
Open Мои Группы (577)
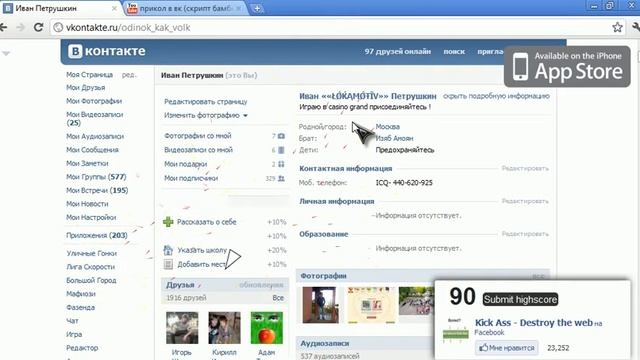96,177
